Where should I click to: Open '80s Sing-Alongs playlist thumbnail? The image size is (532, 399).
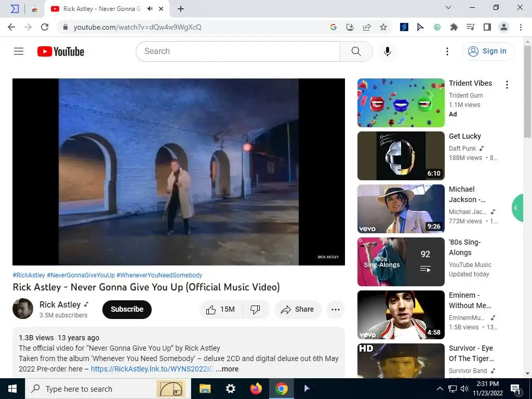point(401,262)
